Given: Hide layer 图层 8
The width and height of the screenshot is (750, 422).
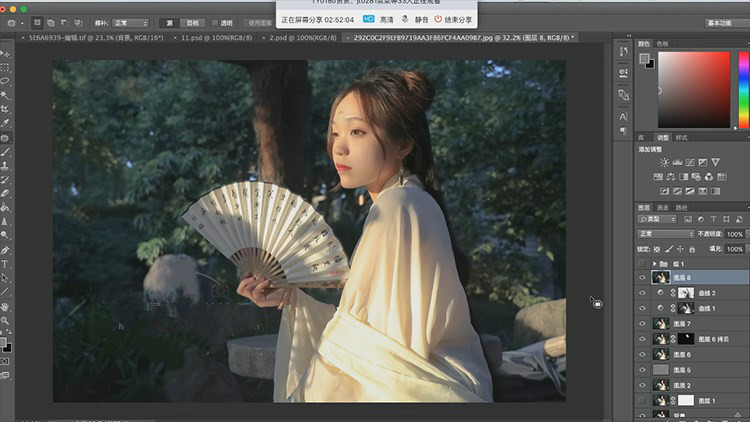Looking at the screenshot, I should point(642,278).
